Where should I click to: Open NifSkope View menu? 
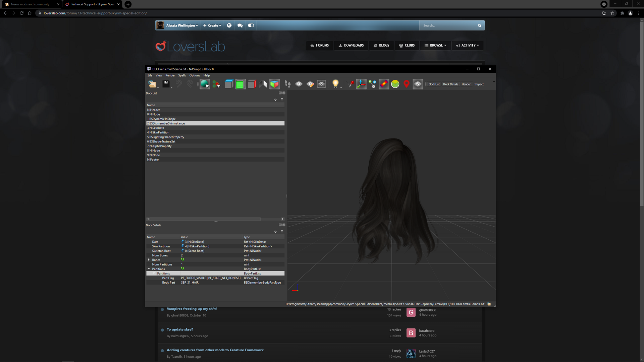click(159, 75)
